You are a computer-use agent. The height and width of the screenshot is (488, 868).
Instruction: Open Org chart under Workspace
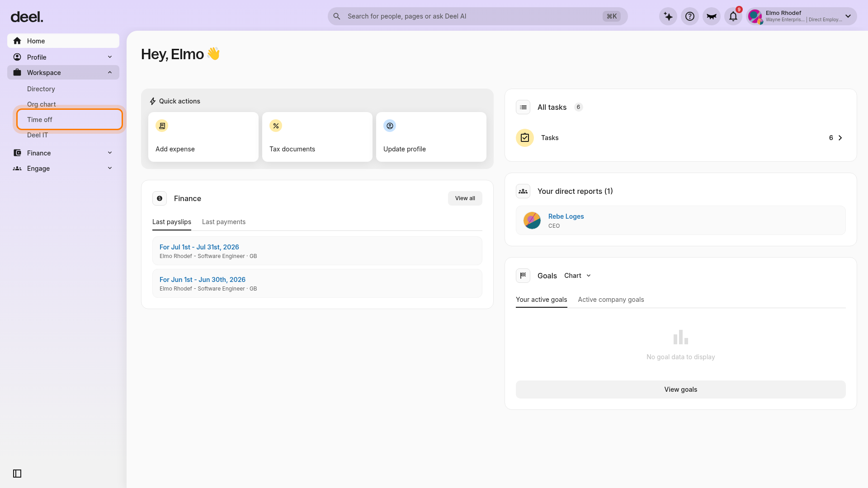point(41,104)
